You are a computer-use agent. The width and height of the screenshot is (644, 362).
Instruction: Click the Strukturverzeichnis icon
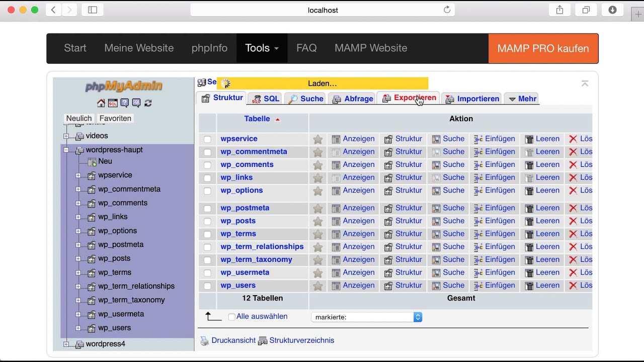[x=263, y=341]
